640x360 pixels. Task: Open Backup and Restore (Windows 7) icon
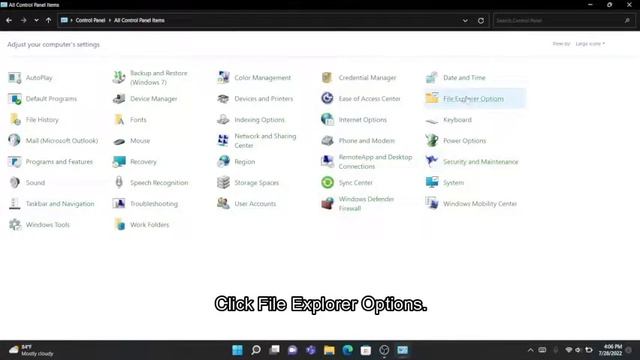coord(119,78)
